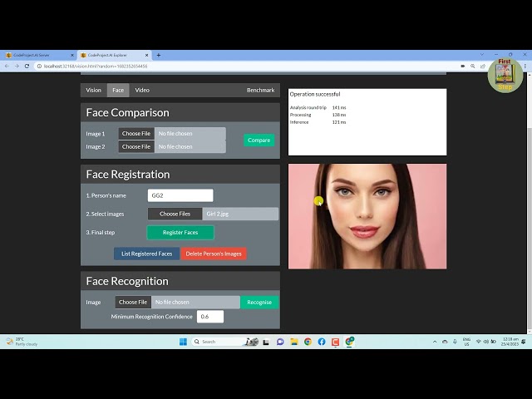Open the clock and date panel
Image resolution: width=532 pixels, height=399 pixels.
pos(510,342)
